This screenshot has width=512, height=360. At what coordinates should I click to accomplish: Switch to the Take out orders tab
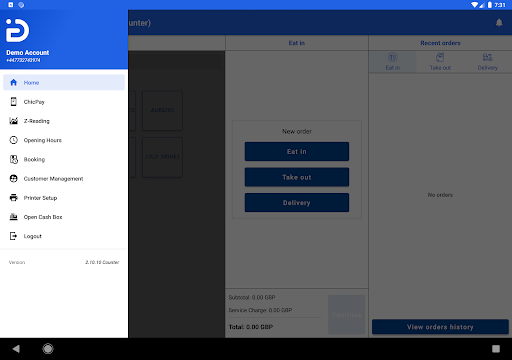(440, 62)
